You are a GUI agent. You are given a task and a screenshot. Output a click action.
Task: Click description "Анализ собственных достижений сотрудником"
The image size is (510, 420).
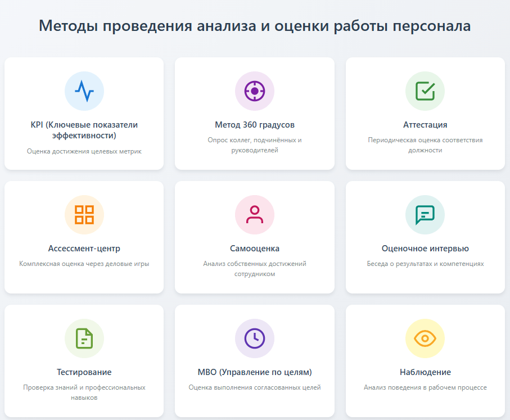click(x=255, y=269)
